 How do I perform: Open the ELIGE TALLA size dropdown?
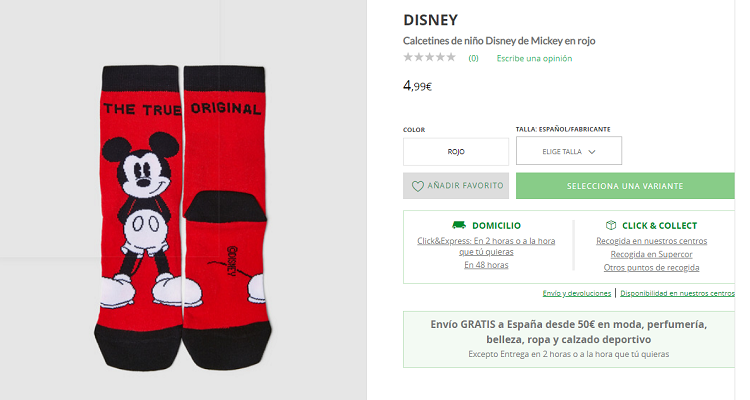(569, 151)
